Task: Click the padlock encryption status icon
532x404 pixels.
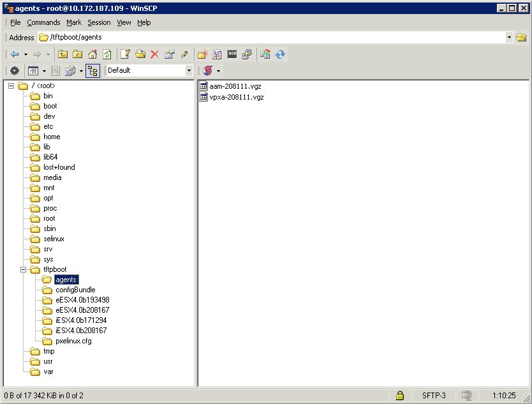Action: (400, 395)
